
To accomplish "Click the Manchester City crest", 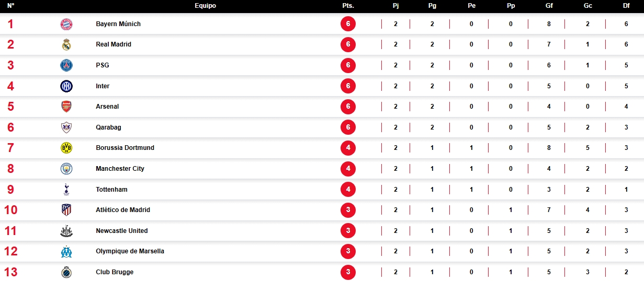I will (66, 169).
